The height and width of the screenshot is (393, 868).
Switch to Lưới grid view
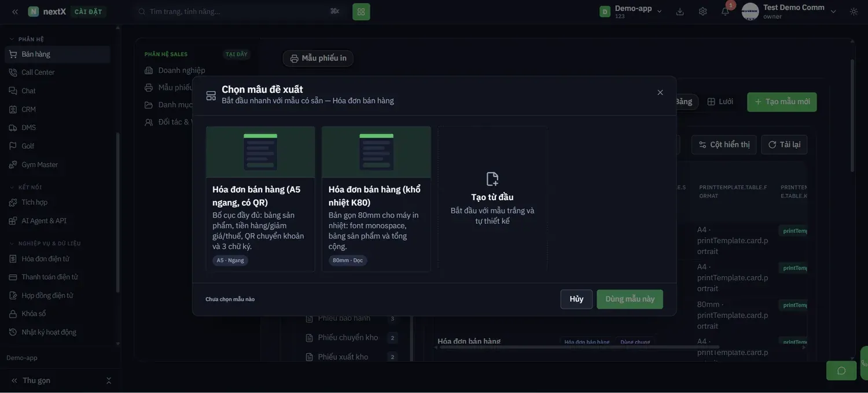click(x=720, y=102)
